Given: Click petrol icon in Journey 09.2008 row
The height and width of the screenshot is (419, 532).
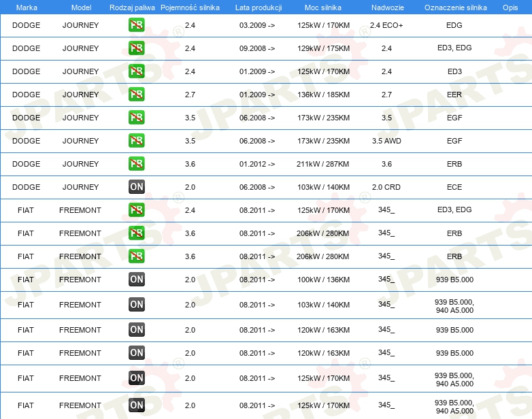Looking at the screenshot, I should tap(136, 48).
